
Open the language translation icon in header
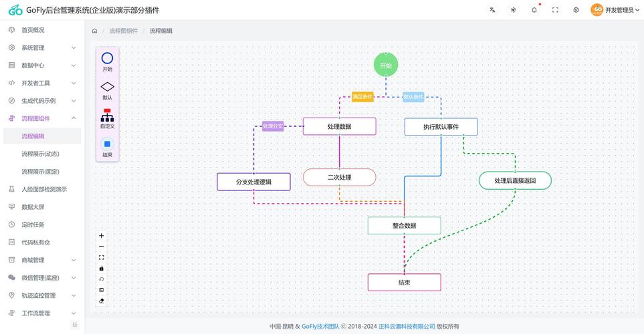pos(492,10)
